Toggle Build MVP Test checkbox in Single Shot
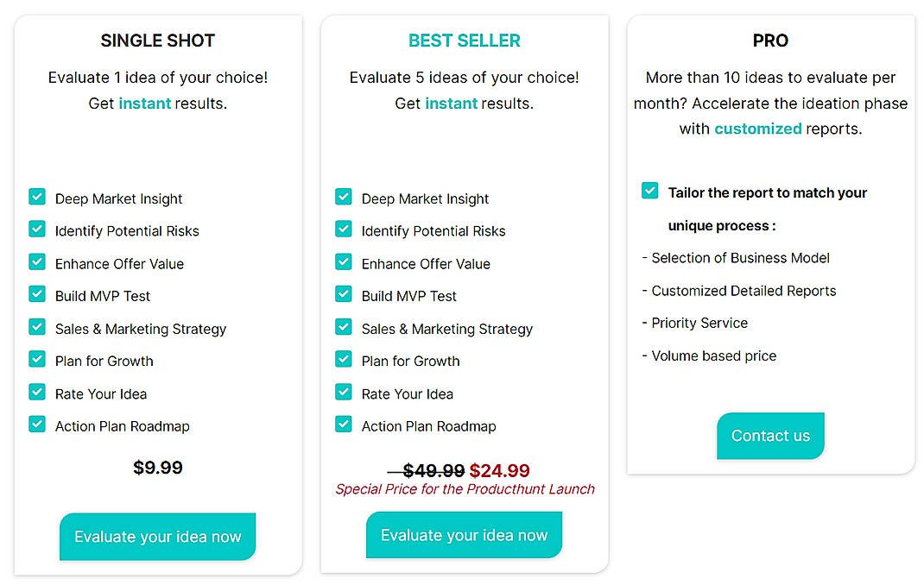924x585 pixels. (x=36, y=295)
